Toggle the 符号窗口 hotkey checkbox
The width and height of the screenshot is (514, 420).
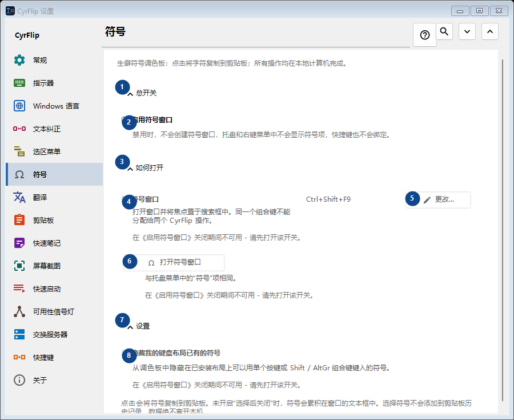pos(125,199)
